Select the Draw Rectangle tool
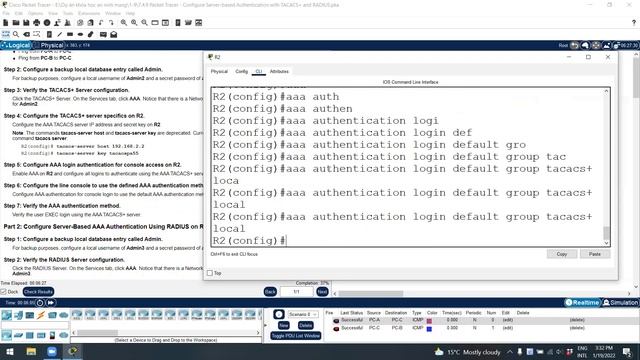The height and width of the screenshot is (360, 640). [x=70, y=34]
